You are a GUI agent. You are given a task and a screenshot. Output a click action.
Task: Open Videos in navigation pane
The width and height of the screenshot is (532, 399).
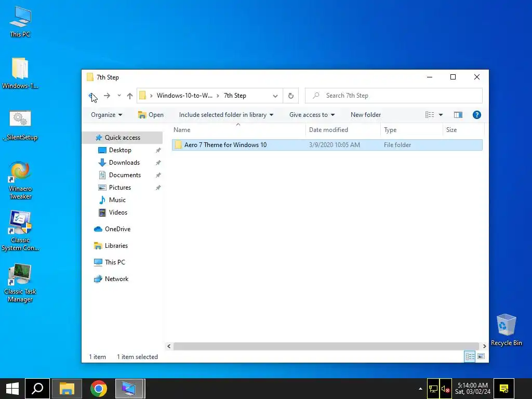click(x=118, y=212)
